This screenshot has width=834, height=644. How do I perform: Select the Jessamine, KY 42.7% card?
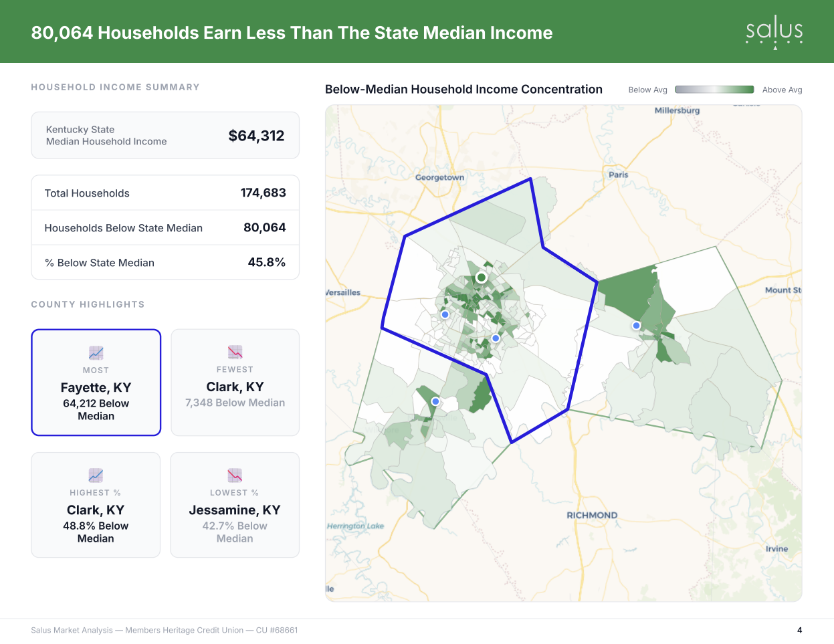pyautogui.click(x=235, y=505)
